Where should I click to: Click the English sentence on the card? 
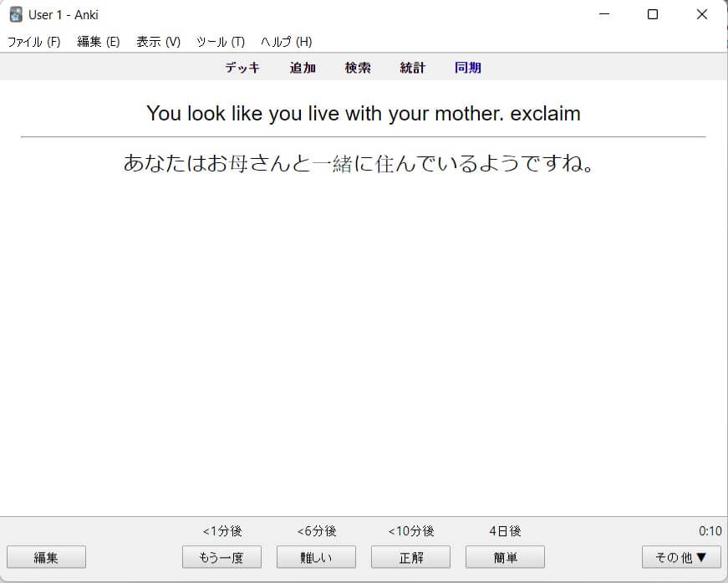click(364, 114)
